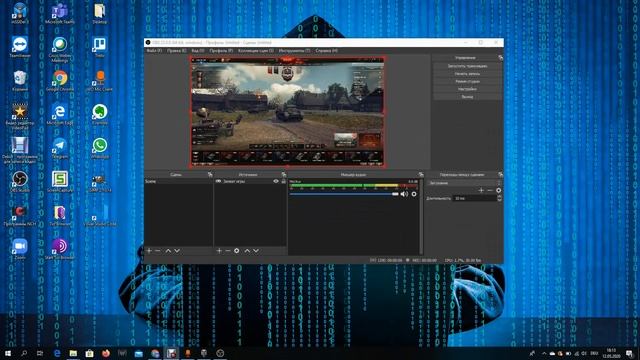Click the transition duration input field
Viewport: 640px width, 360px height.
click(475, 198)
